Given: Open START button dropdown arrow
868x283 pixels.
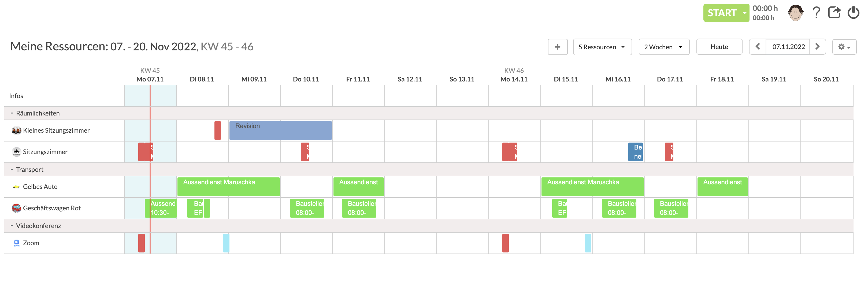Looking at the screenshot, I should click(x=744, y=13).
